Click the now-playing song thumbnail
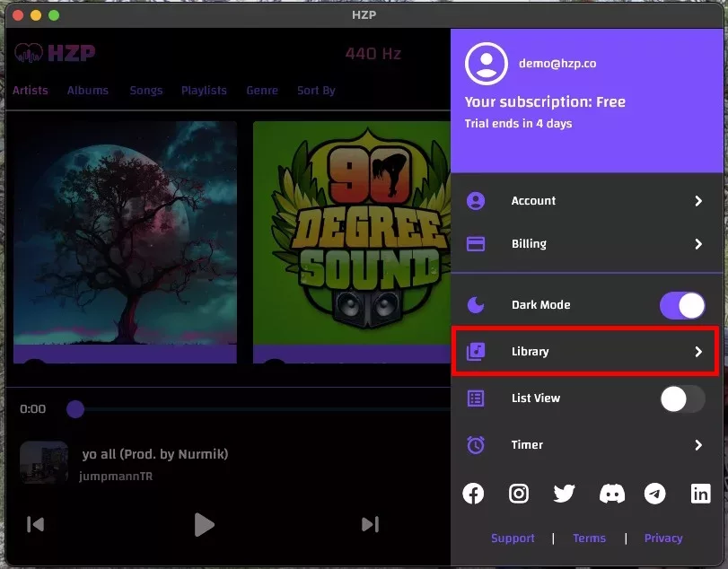The width and height of the screenshot is (728, 569). [x=44, y=463]
